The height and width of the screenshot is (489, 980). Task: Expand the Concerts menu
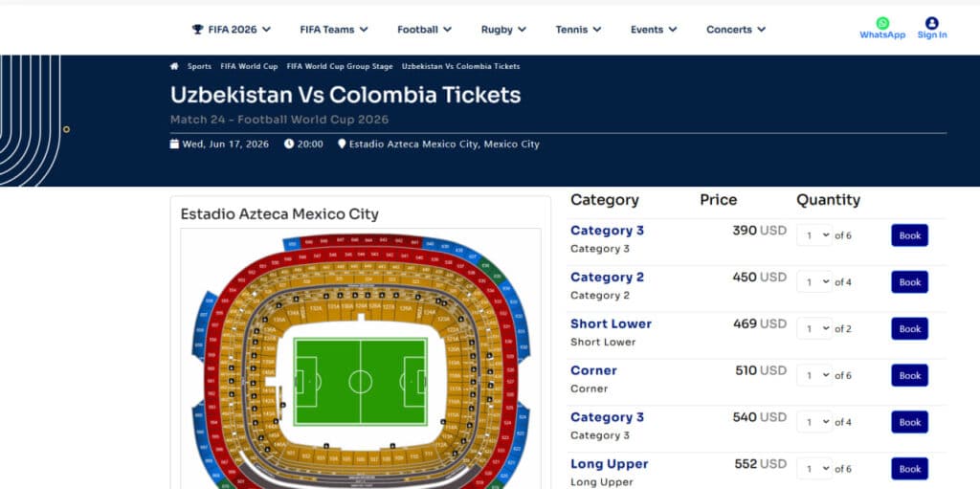click(735, 30)
